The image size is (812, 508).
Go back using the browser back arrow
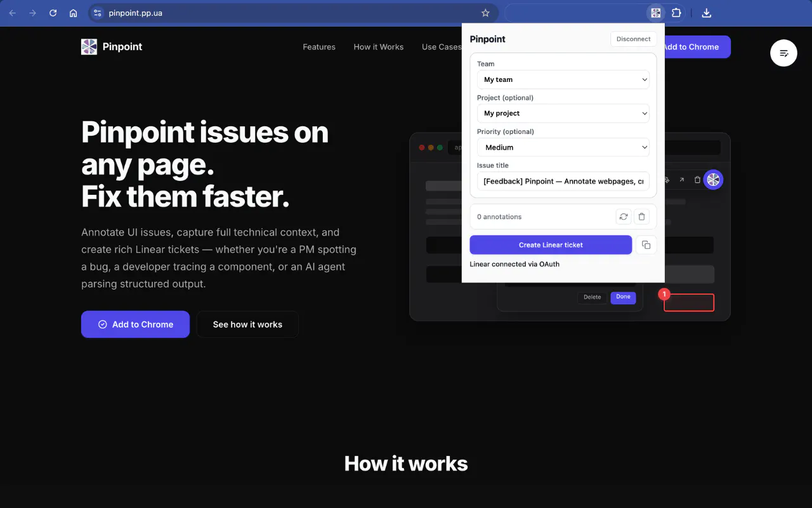[x=13, y=13]
